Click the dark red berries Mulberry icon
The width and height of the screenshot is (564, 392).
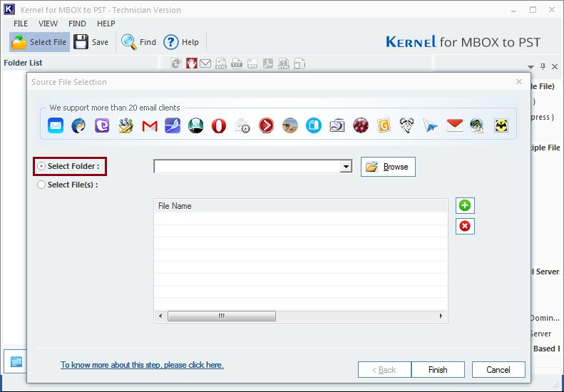point(360,126)
